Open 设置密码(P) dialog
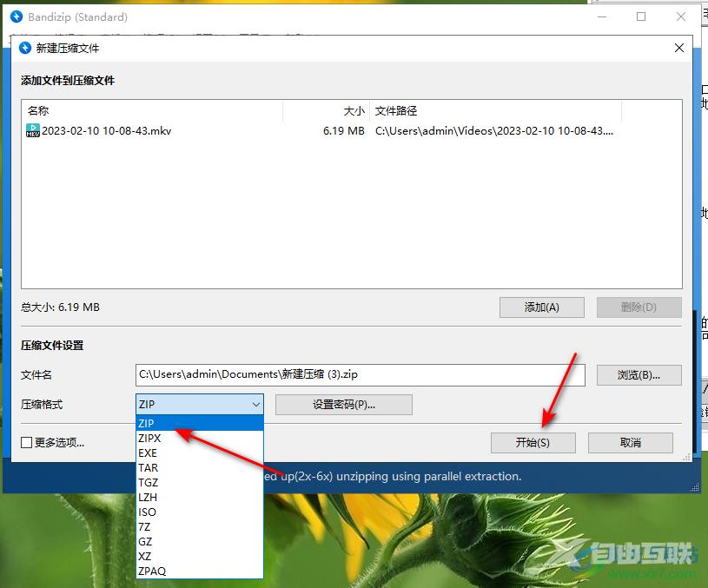Screen dimensions: 708x588 pos(344,405)
